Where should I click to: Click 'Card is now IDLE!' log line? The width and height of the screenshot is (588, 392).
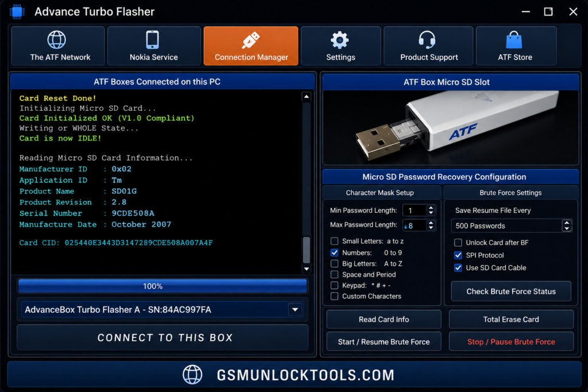[x=60, y=138]
